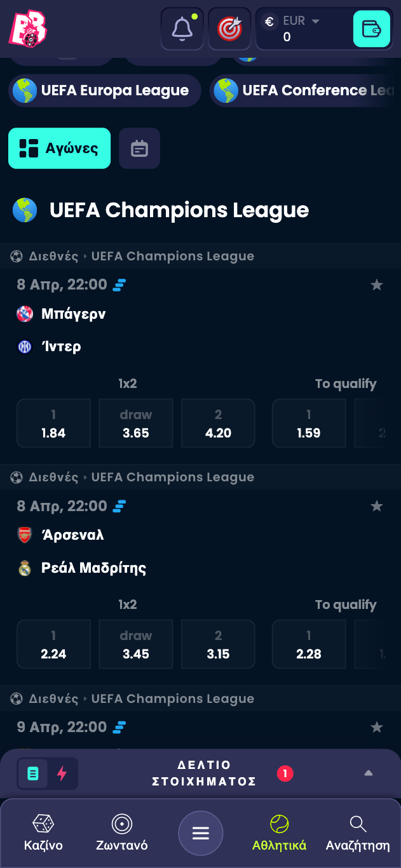Star the Άρσεναλ vs Ρεάλ Μαδρίτης match

(377, 506)
